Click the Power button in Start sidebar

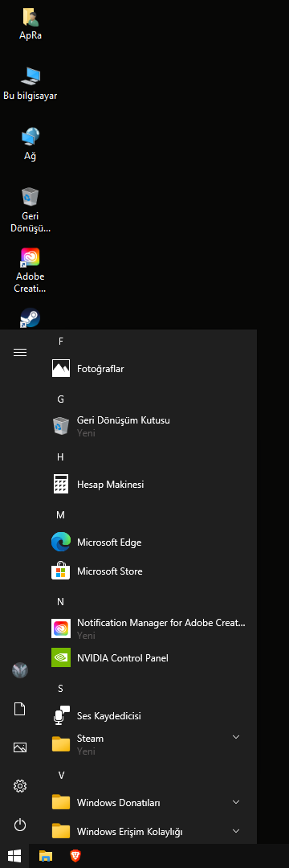tap(20, 825)
